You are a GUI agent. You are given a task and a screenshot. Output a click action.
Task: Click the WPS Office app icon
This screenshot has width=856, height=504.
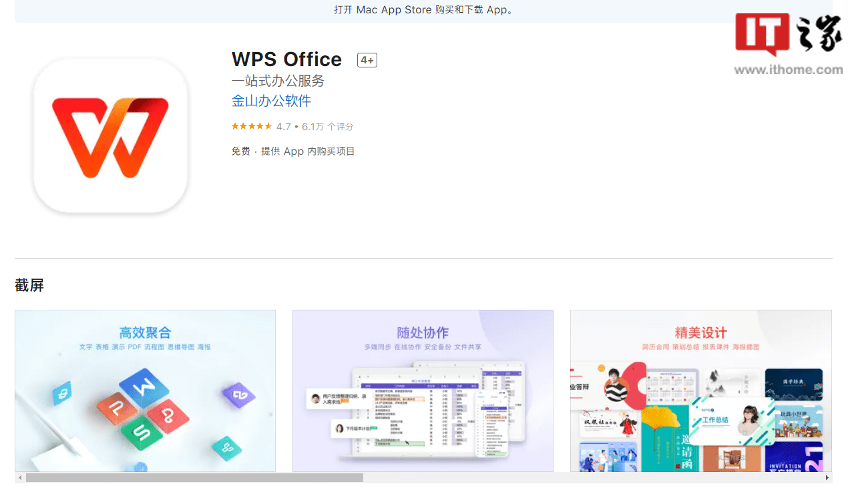coord(110,136)
